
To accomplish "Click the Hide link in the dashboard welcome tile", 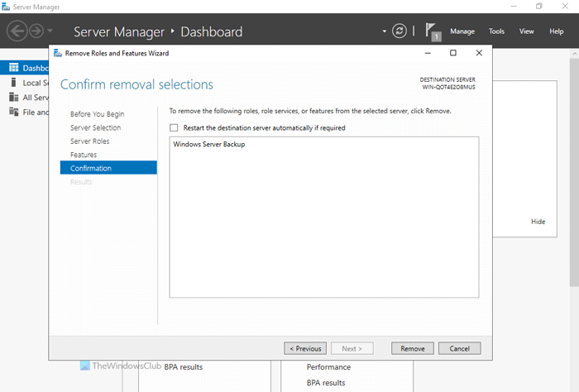I will click(x=538, y=222).
